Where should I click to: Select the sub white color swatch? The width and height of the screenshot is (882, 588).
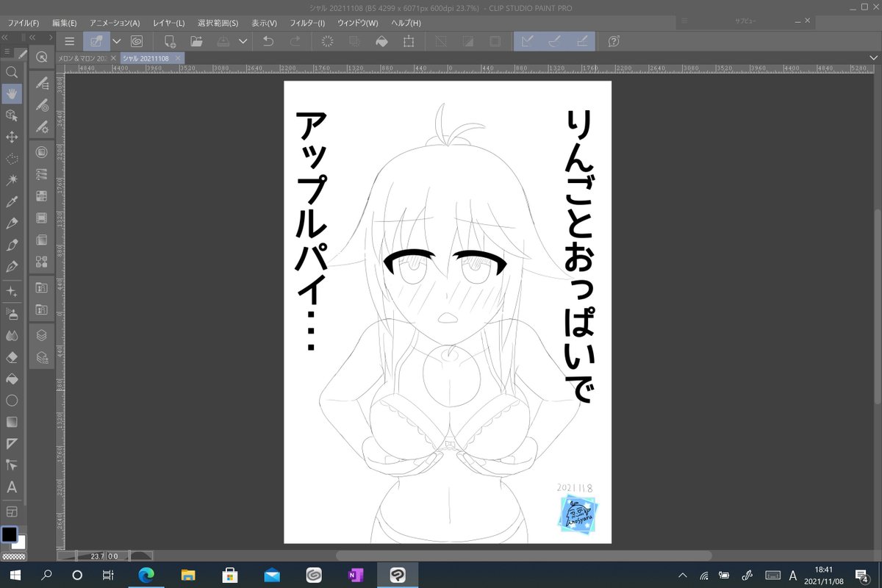pyautogui.click(x=20, y=543)
